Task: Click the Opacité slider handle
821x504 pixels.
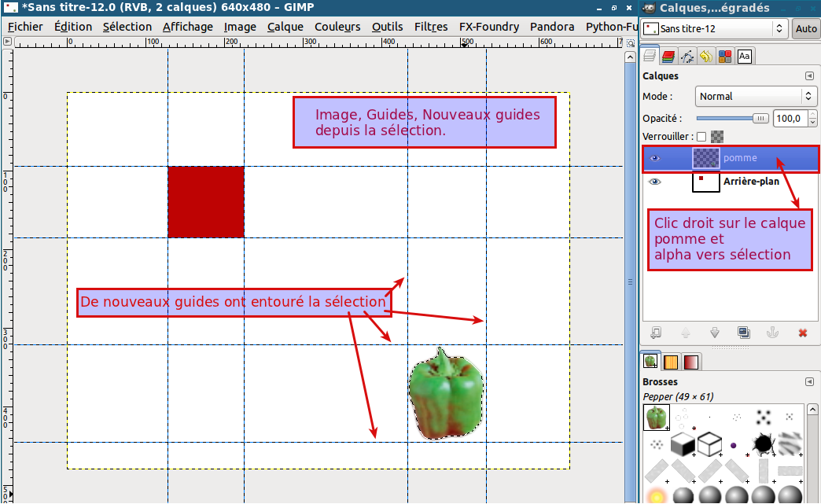Action: pos(760,119)
